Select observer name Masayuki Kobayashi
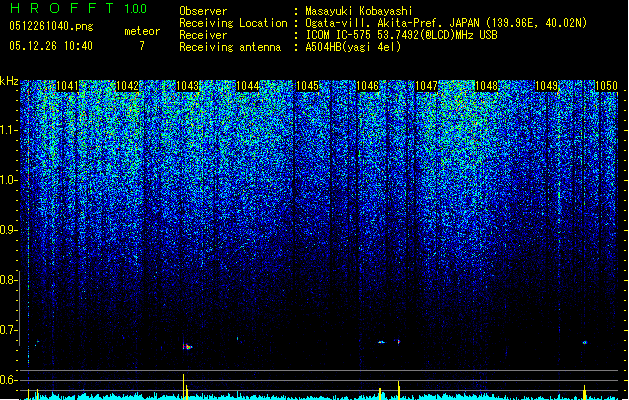The width and height of the screenshot is (629, 400). tap(359, 11)
